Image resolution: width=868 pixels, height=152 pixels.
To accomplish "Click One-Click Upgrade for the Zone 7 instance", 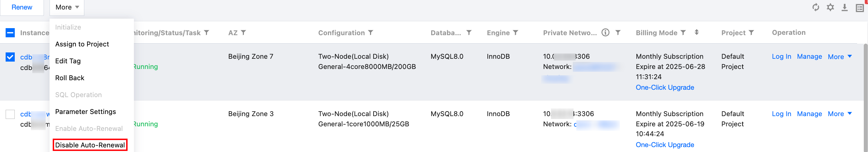I will 665,88.
